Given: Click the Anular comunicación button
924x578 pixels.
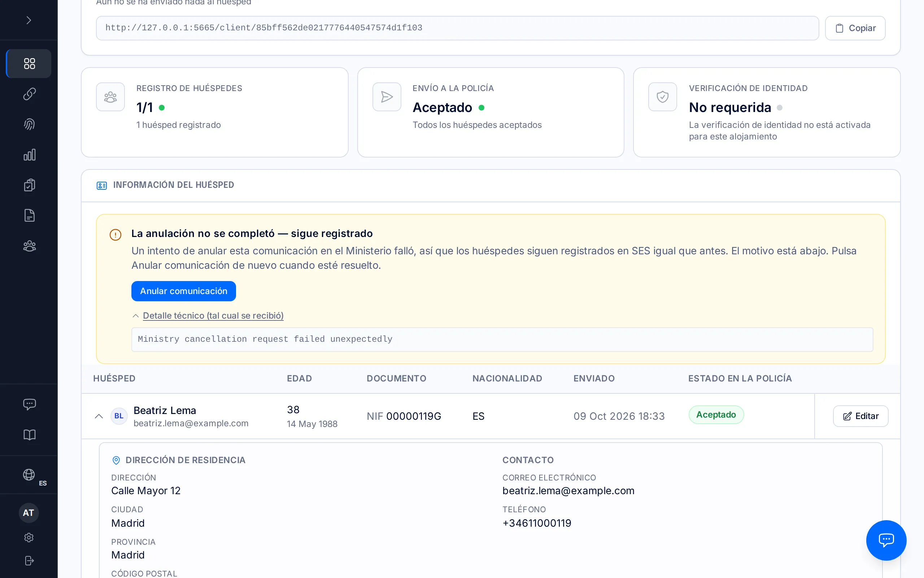Looking at the screenshot, I should (x=184, y=291).
